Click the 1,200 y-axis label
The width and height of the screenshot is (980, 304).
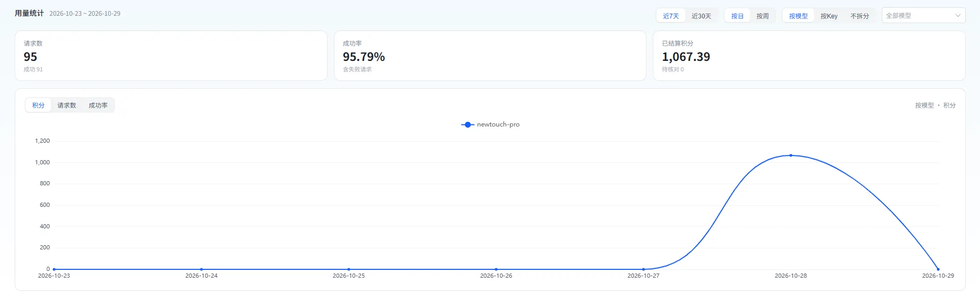pyautogui.click(x=43, y=141)
